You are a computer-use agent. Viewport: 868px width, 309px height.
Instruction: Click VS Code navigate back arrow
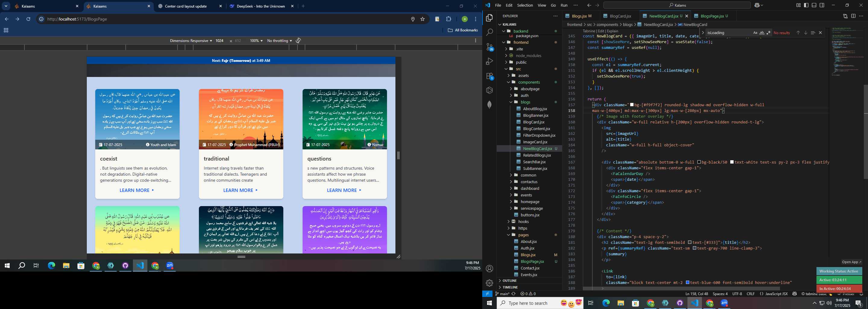coord(589,5)
